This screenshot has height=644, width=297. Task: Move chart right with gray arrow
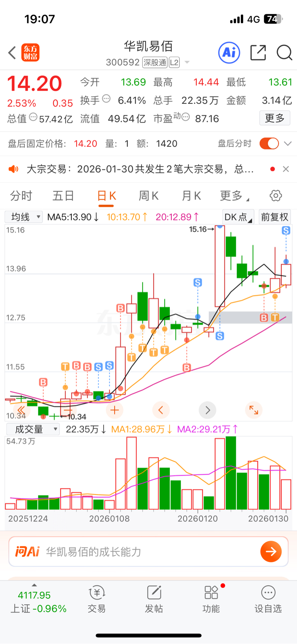208,410
